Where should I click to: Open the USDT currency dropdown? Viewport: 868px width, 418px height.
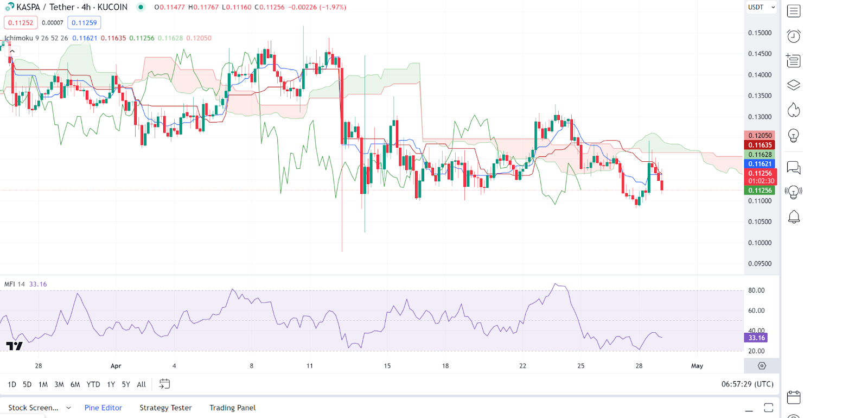pos(761,7)
